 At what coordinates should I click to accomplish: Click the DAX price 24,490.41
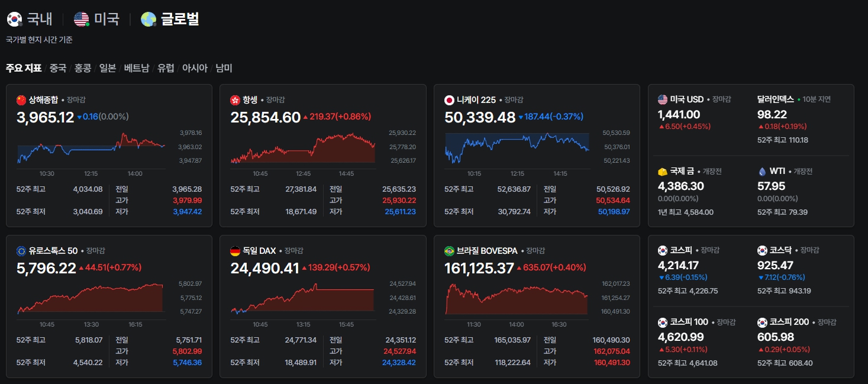[265, 268]
